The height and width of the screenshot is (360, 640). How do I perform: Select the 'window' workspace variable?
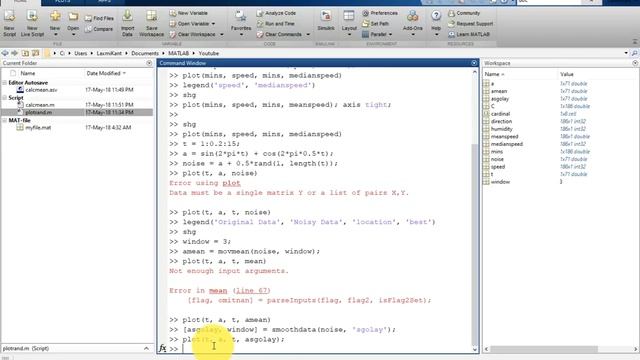(500, 182)
